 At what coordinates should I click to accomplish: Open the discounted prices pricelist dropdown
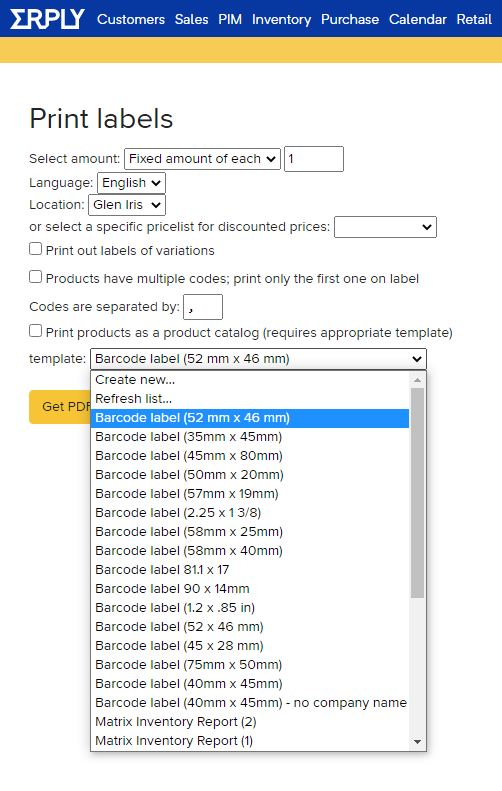385,227
